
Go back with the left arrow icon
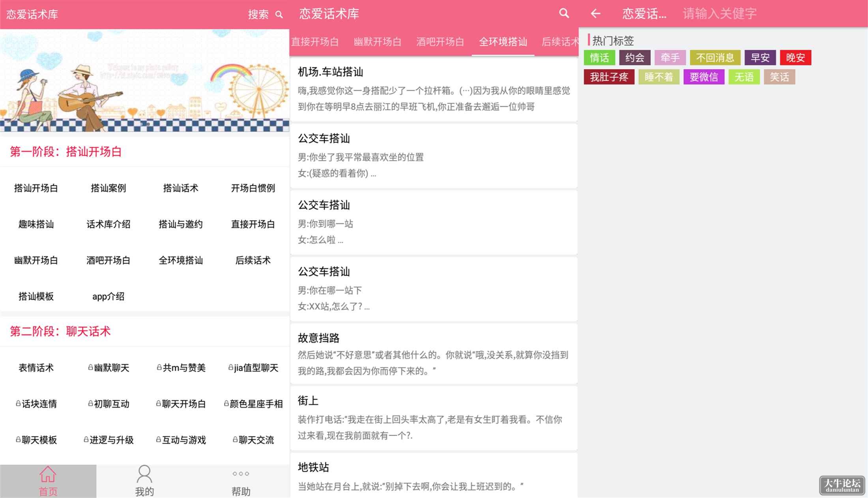pos(595,14)
